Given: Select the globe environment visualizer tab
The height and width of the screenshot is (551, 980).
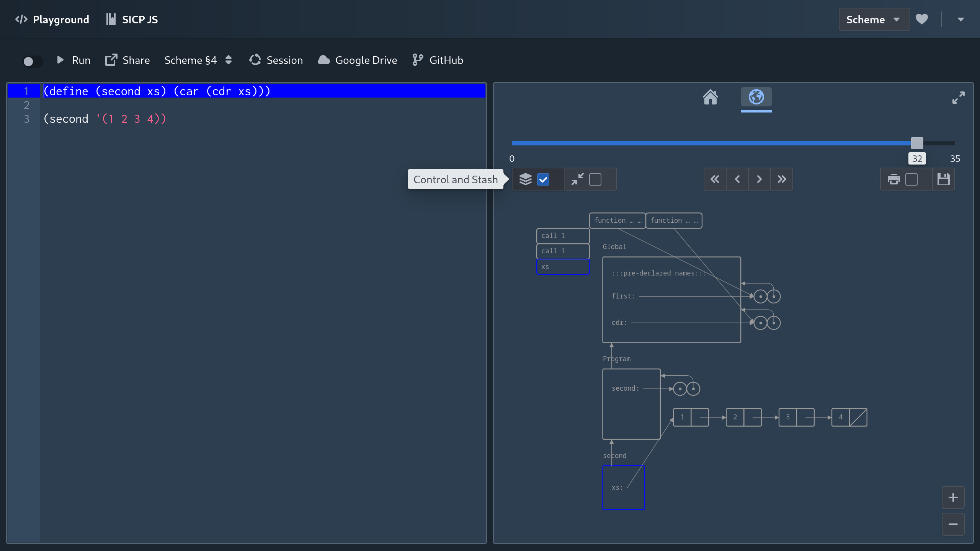Looking at the screenshot, I should (x=756, y=97).
